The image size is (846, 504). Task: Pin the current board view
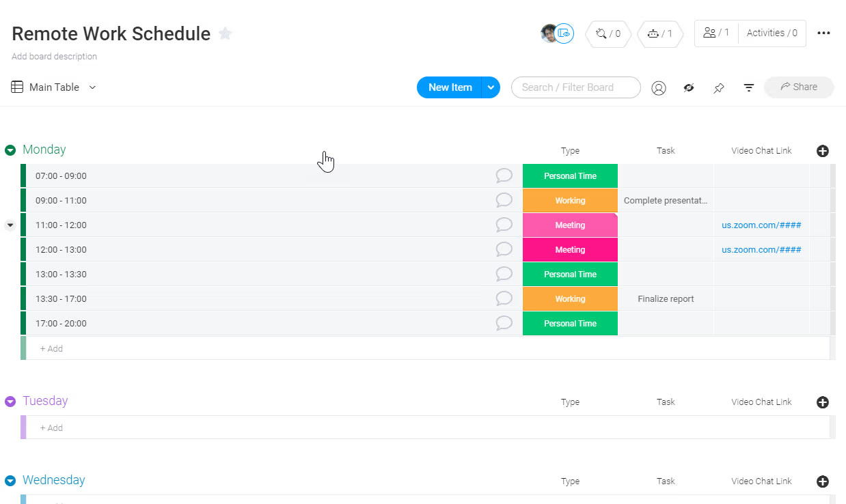pyautogui.click(x=718, y=87)
